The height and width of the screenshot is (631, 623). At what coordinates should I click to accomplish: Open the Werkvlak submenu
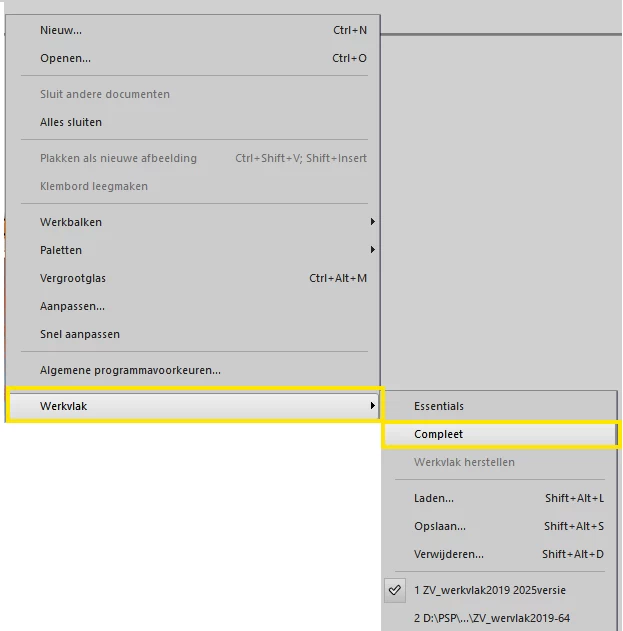tap(193, 406)
